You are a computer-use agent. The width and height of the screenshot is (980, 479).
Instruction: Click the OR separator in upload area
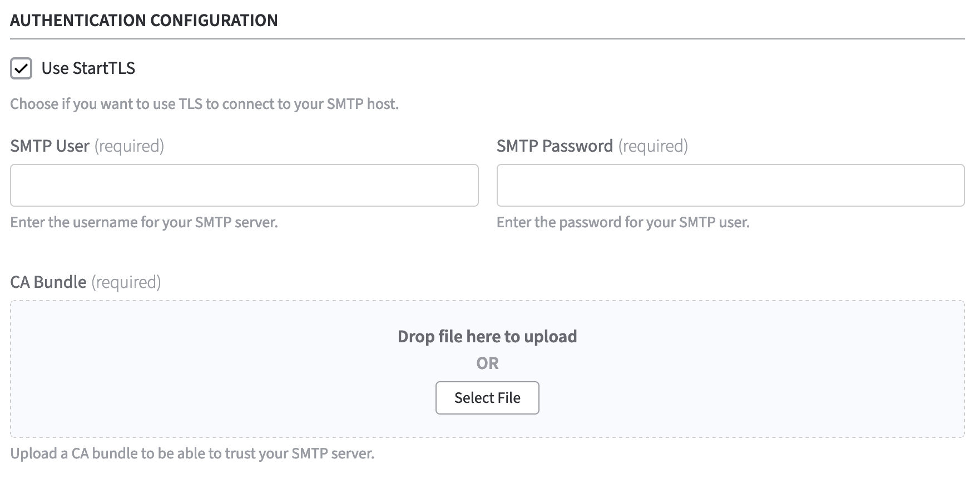click(x=487, y=363)
